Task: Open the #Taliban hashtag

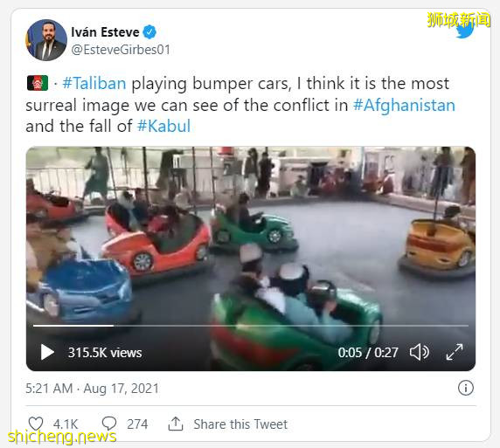Action: tap(94, 84)
